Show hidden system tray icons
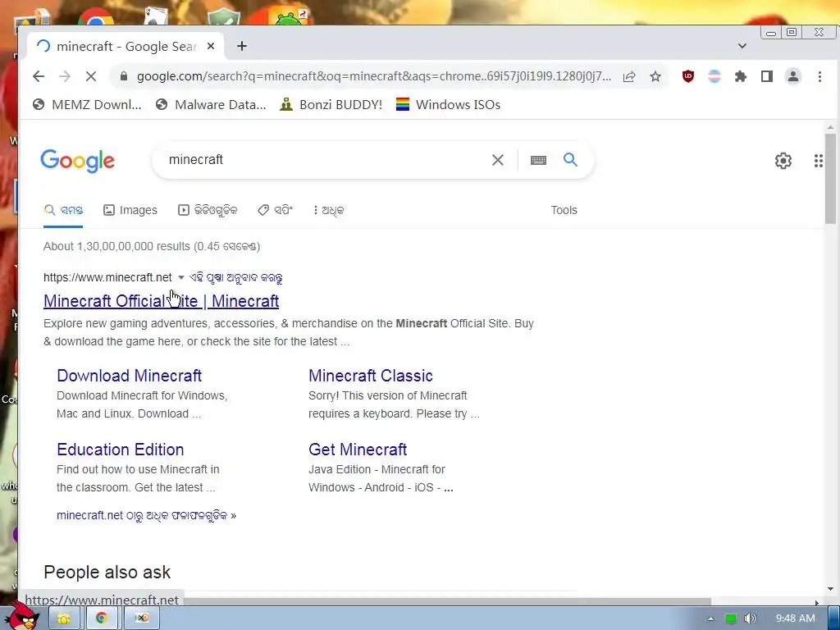This screenshot has width=840, height=630. pos(710,619)
